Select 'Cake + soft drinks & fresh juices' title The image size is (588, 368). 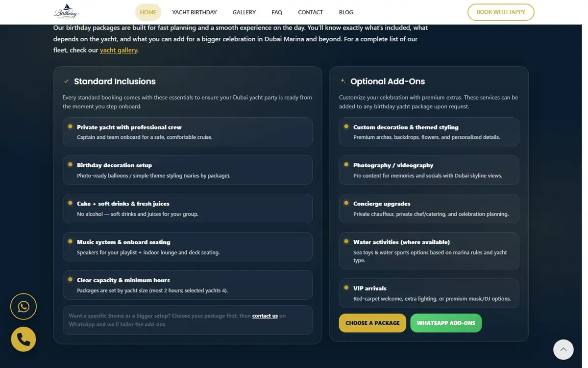[x=123, y=204]
